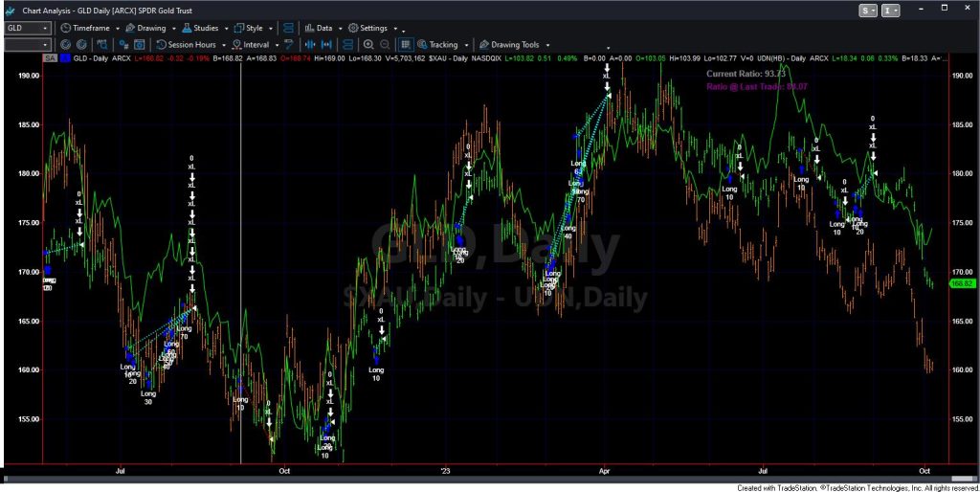Click the zoom out magnifier
The height and width of the screenshot is (492, 980).
tap(385, 45)
